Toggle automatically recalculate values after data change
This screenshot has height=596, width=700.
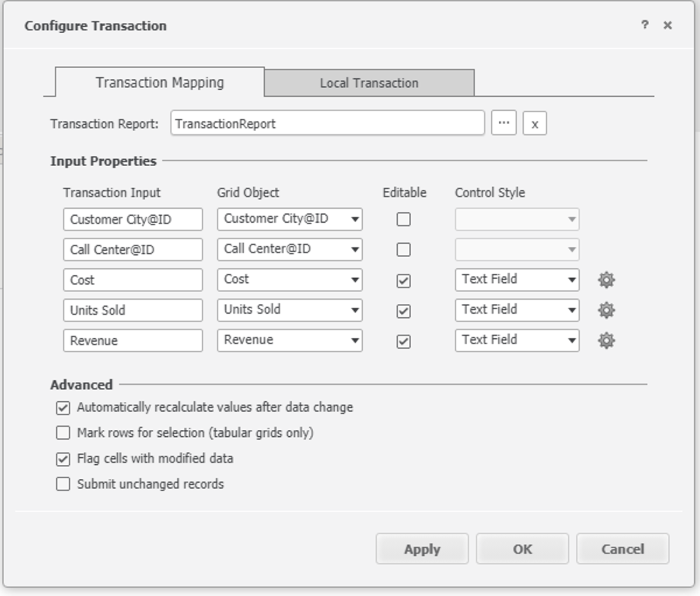[x=63, y=408]
